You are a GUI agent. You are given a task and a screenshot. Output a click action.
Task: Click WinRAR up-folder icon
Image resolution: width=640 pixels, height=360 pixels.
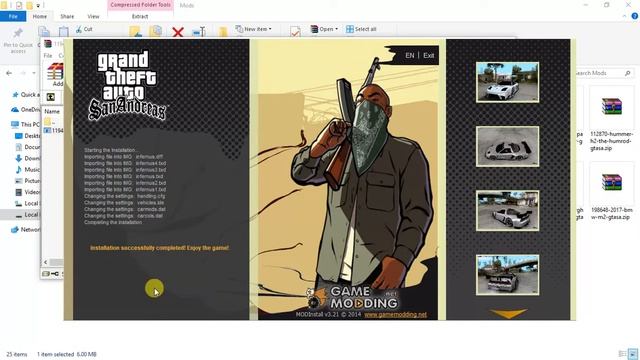click(51, 97)
